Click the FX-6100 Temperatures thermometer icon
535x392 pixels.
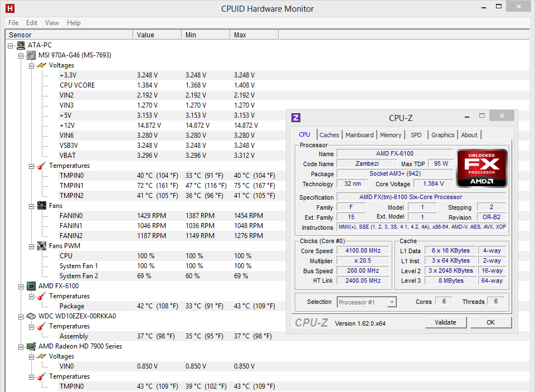42,296
